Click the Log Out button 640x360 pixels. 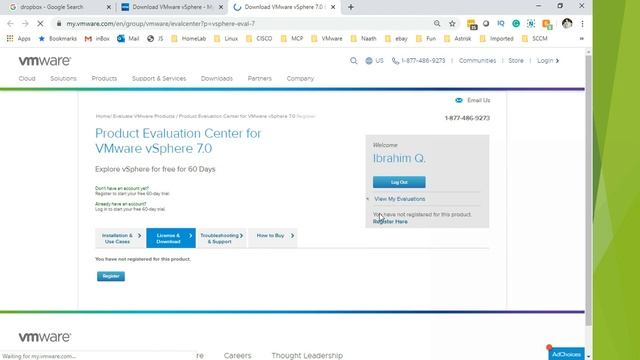pyautogui.click(x=399, y=182)
